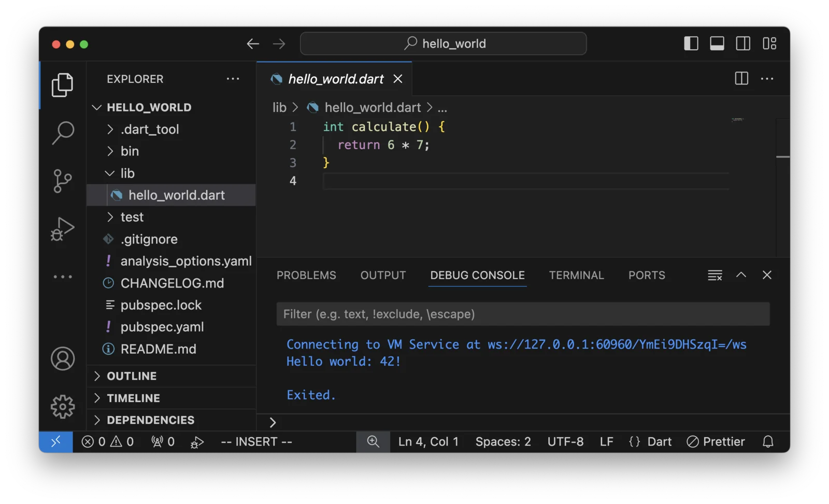The width and height of the screenshot is (829, 504).
Task: Click the debug start icon in status bar
Action: coord(197,442)
